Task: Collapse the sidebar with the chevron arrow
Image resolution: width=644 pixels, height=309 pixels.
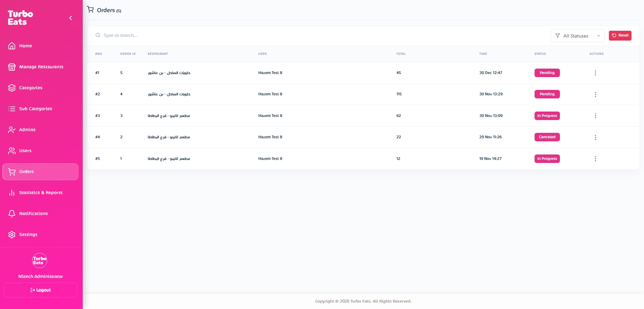Action: pyautogui.click(x=71, y=18)
